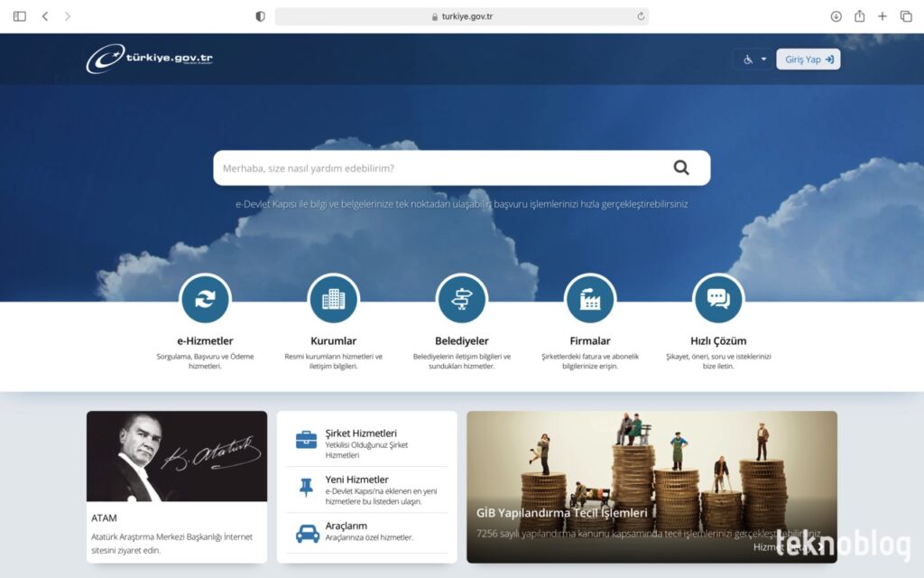Click the Araçlarım car icon
Viewport: 924px width, 578px height.
(x=307, y=533)
